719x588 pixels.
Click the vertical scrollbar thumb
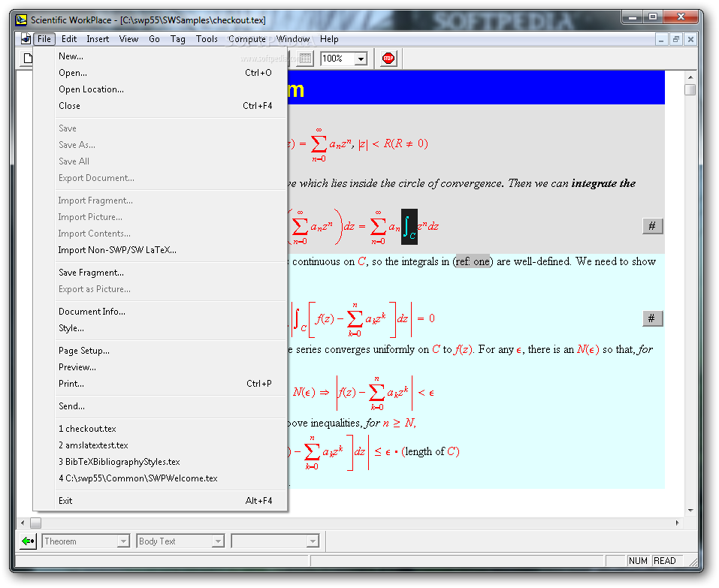pyautogui.click(x=690, y=89)
